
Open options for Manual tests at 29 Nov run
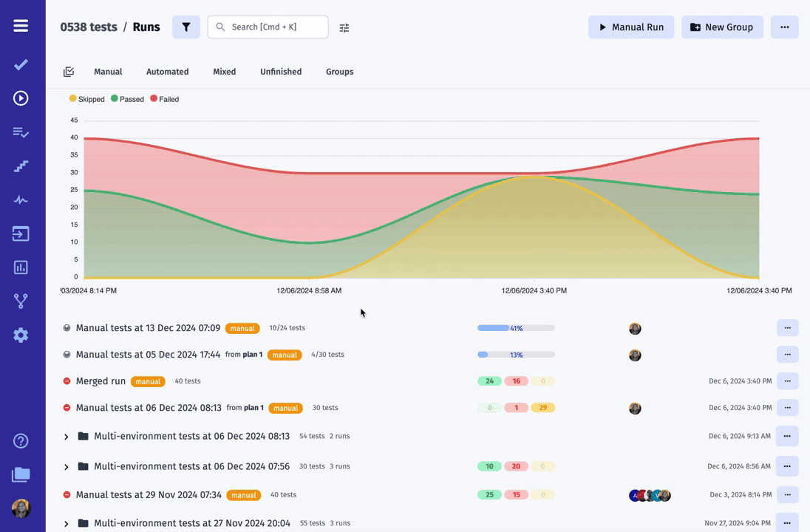[787, 495]
